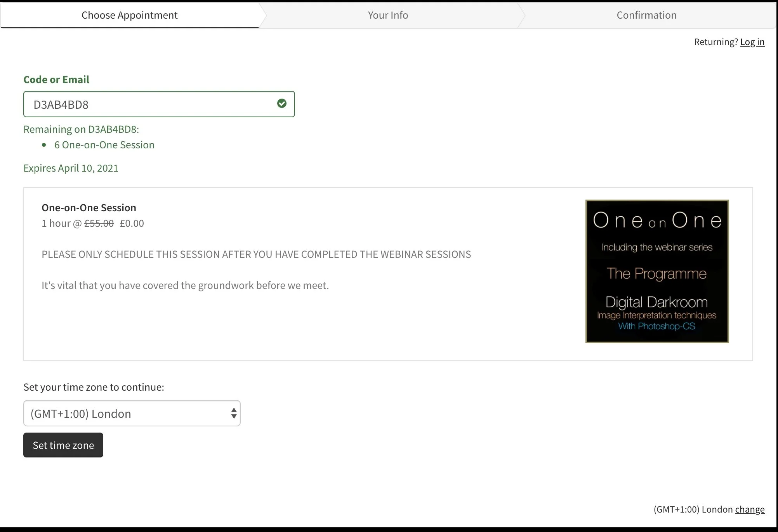Click the £0.00 discounted price
The height and width of the screenshot is (532, 778).
(x=132, y=223)
